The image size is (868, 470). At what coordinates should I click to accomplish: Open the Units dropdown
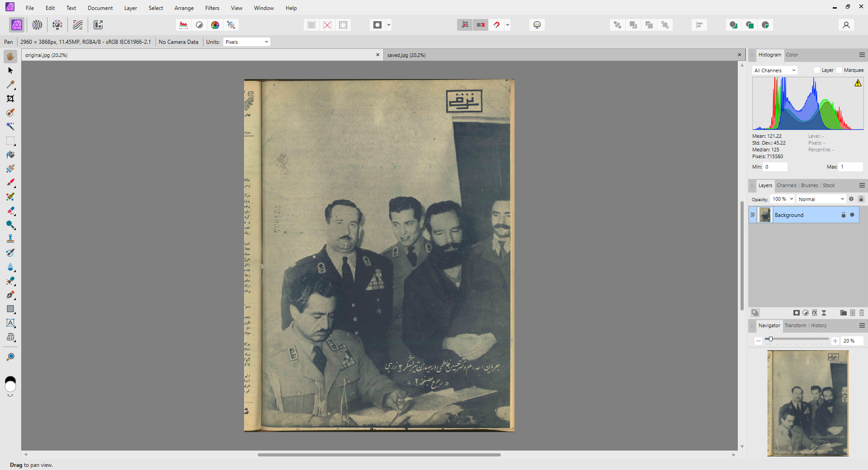[247, 42]
